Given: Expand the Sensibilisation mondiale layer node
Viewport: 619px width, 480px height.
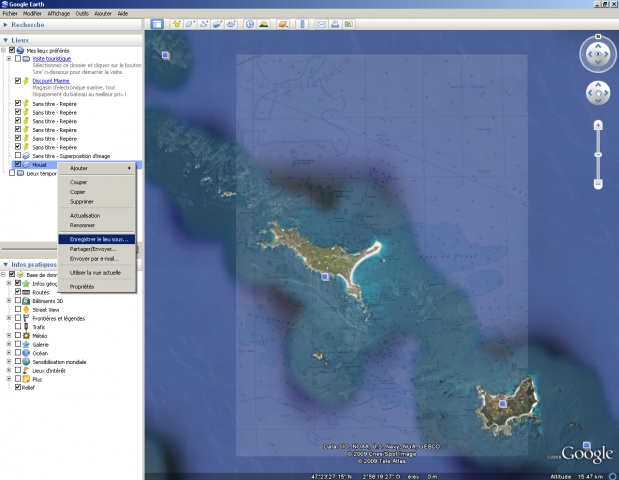Looking at the screenshot, I should pos(9,362).
